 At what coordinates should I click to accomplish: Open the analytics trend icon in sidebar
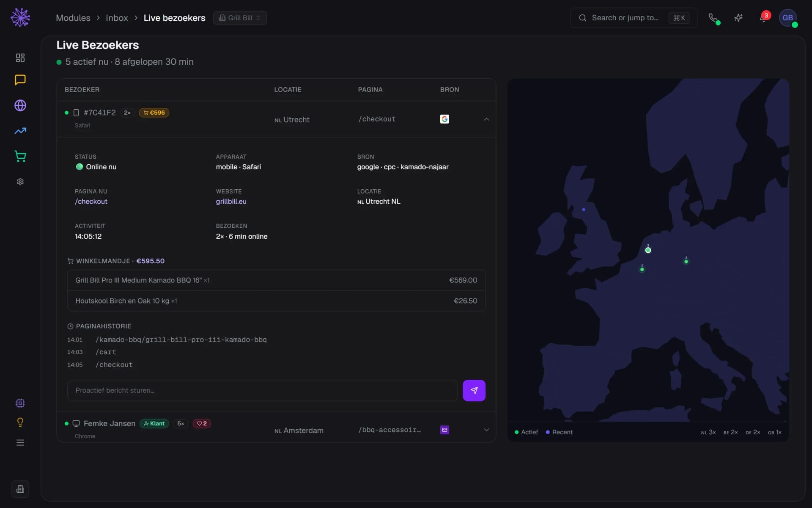(20, 131)
